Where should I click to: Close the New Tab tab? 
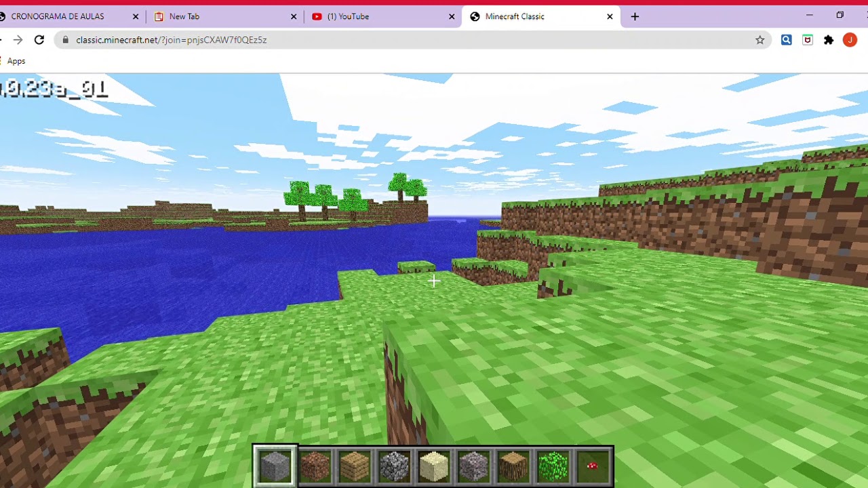[x=294, y=16]
